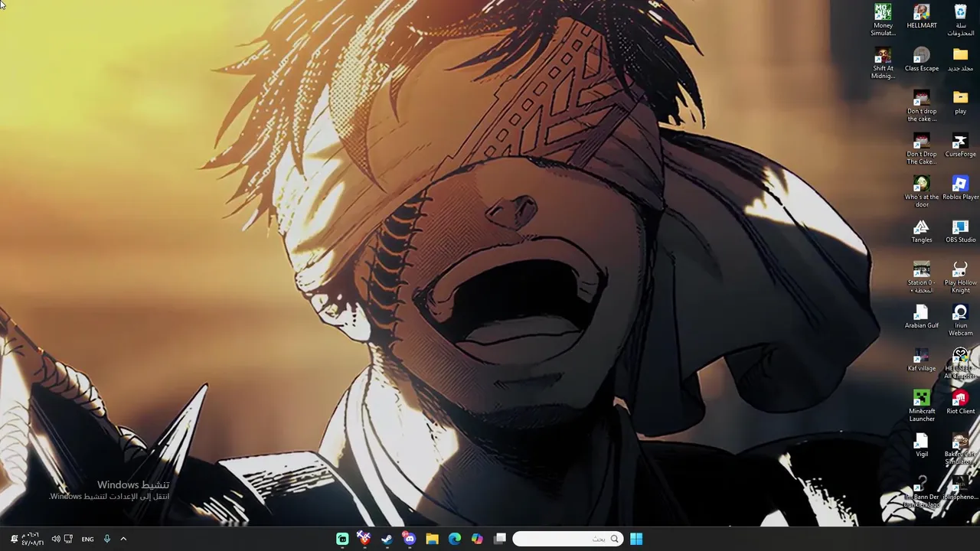Screen dimensions: 980x551
Task: Click the taskbar search box
Action: pyautogui.click(x=567, y=539)
